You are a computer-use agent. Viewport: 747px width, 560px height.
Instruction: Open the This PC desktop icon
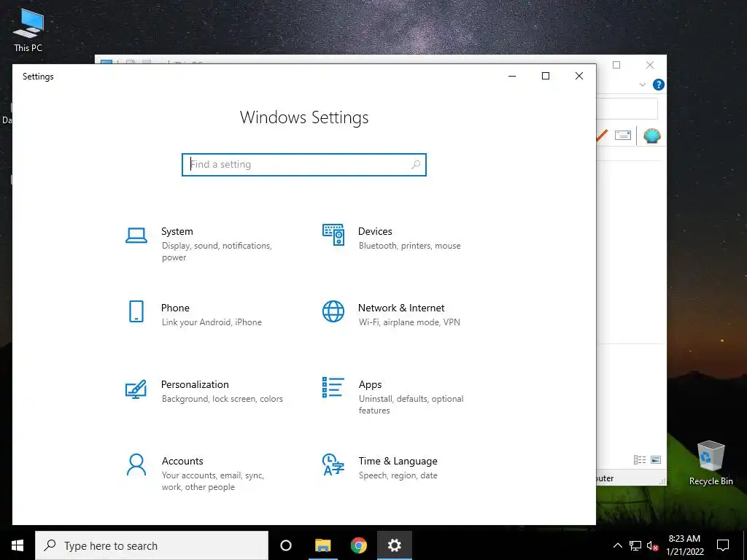pos(28,29)
